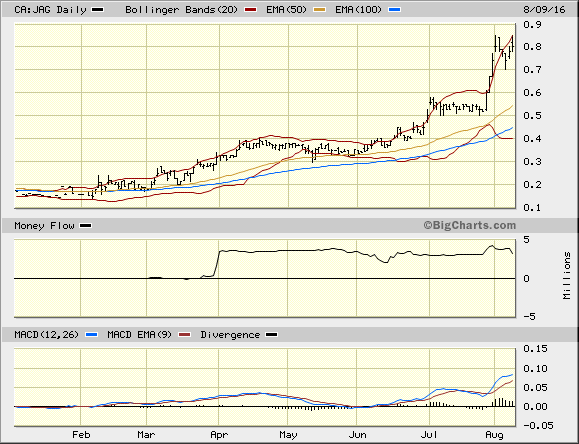Click the black Divergence legend swatch
This screenshot has height=444, width=579.
pyautogui.click(x=272, y=335)
